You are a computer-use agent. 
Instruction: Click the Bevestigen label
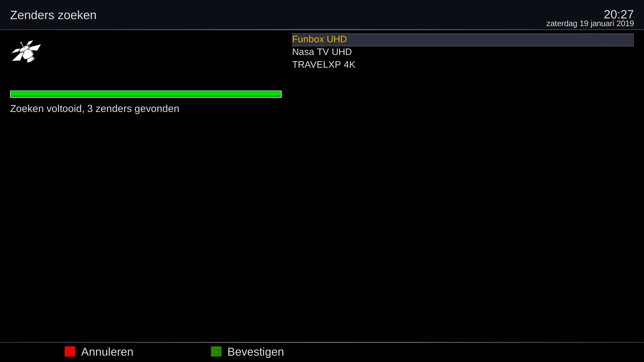click(x=256, y=352)
